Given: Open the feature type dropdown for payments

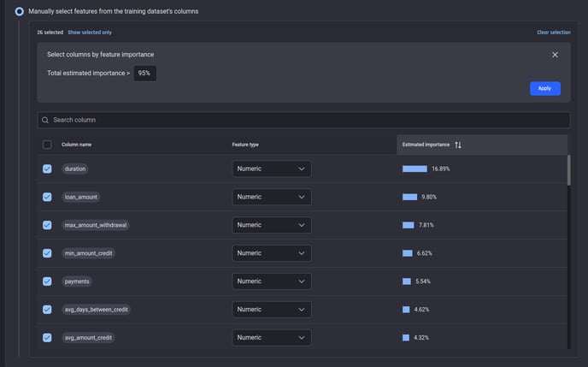Looking at the screenshot, I should pos(272,281).
